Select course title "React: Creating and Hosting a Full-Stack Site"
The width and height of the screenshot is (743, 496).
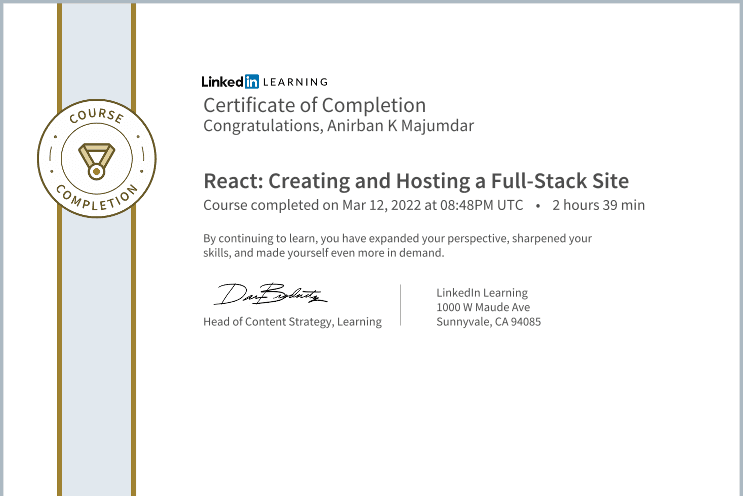coord(416,181)
